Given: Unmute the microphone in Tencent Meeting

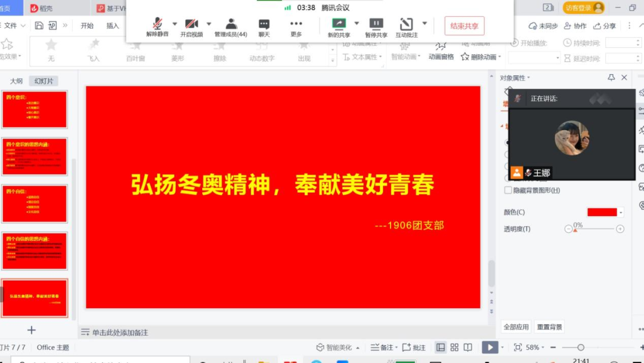Looking at the screenshot, I should coord(157,24).
